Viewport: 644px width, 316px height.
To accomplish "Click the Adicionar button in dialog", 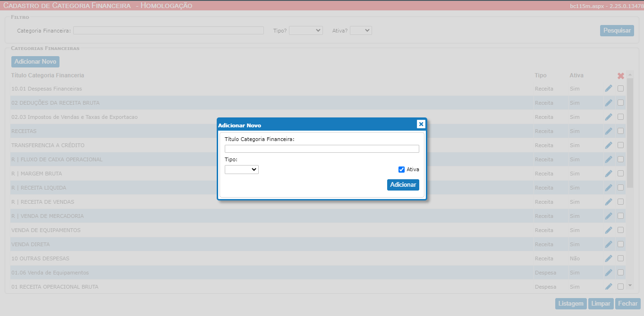I will point(403,185).
